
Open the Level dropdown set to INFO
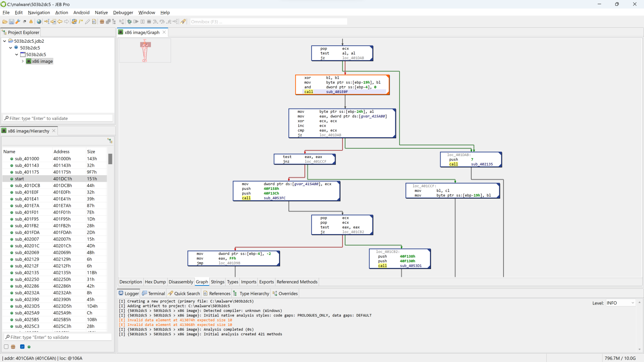pos(620,303)
